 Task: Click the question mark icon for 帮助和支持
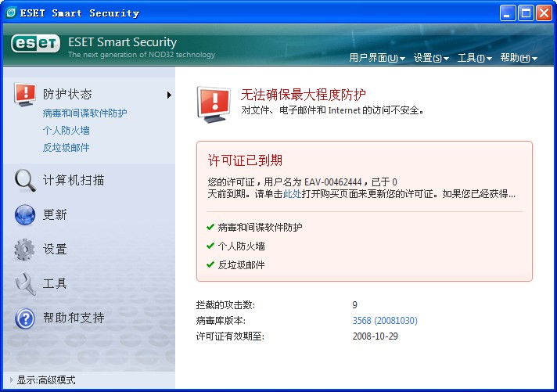[25, 318]
